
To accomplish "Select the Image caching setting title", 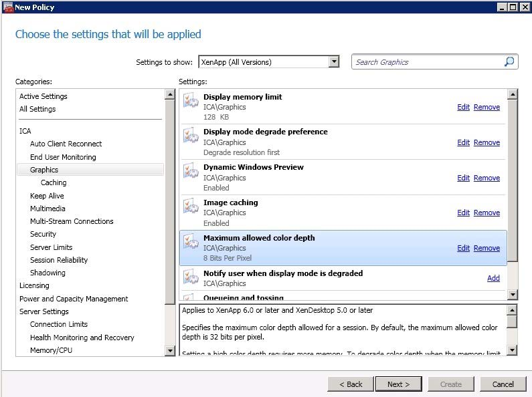I will tap(231, 203).
